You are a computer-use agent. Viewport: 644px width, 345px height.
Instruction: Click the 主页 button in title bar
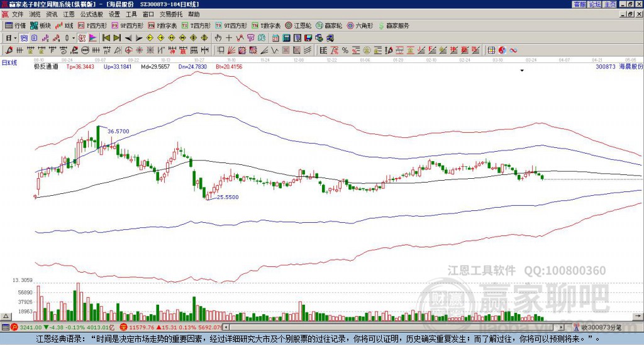point(610,4)
